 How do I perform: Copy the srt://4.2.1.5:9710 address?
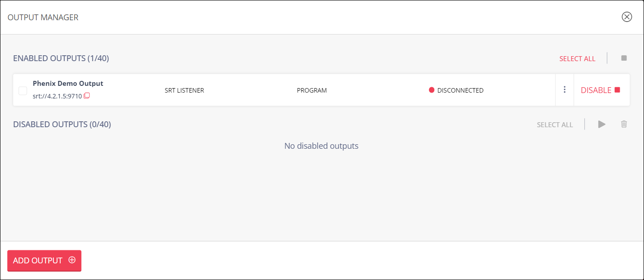pyautogui.click(x=87, y=96)
